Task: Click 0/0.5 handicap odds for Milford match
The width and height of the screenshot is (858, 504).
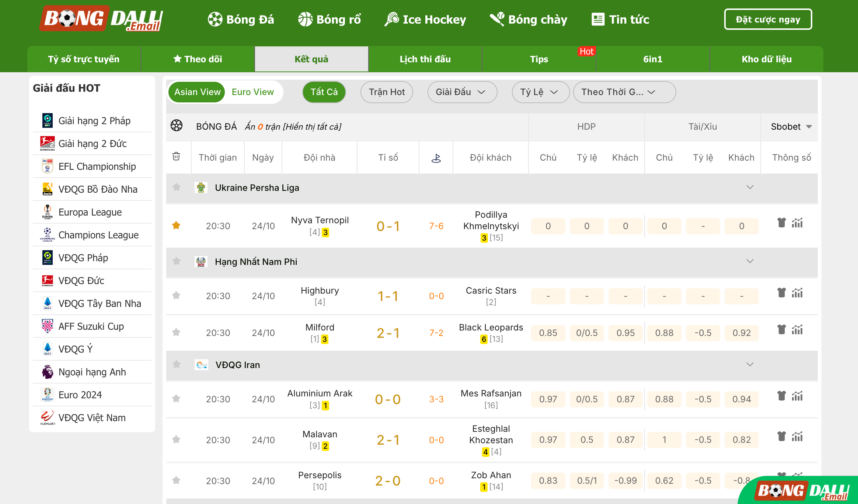Action: pyautogui.click(x=587, y=333)
